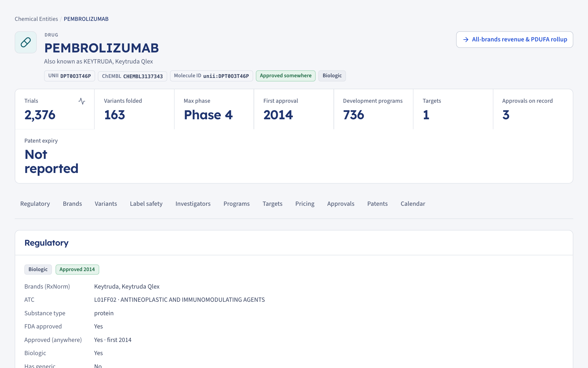This screenshot has width=588, height=368.
Task: Select the Targets tab
Action: tap(273, 204)
